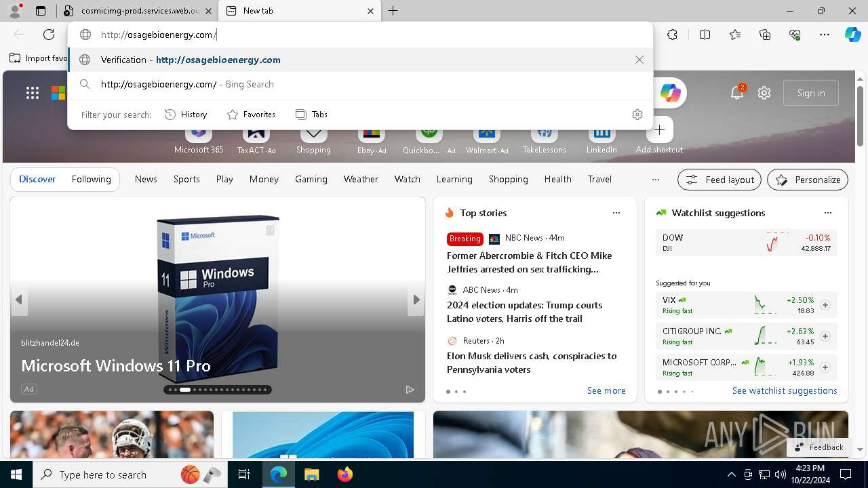
Task: Open Microsoft app launcher grid icon
Action: [33, 93]
